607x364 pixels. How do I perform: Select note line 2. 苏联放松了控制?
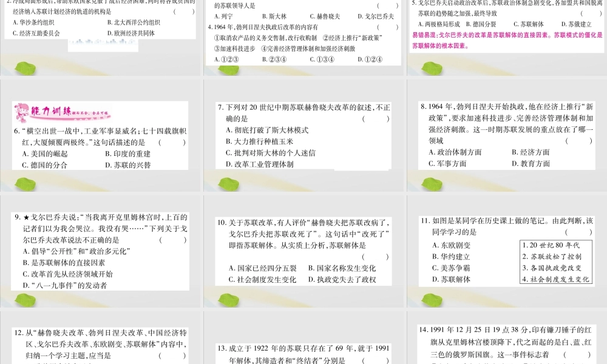(x=552, y=257)
